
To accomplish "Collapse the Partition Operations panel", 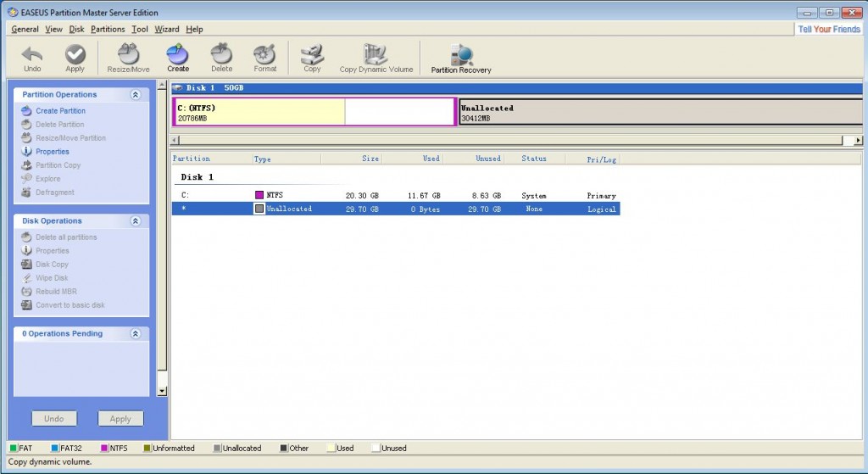I will click(x=135, y=95).
